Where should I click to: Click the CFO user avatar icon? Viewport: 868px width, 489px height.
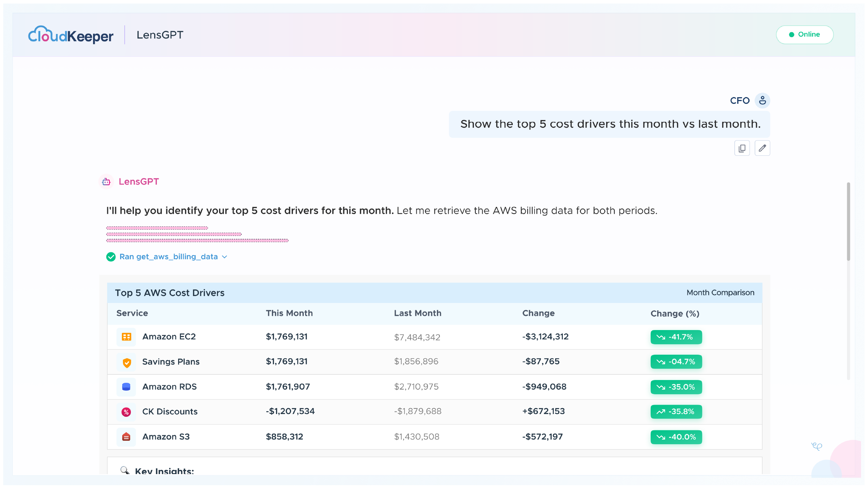[762, 101]
